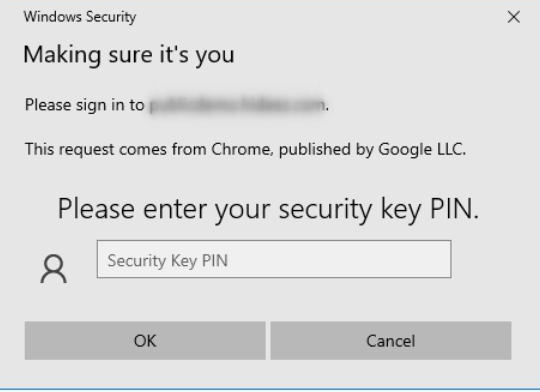Click the "This request comes from" text
The width and height of the screenshot is (540, 392).
point(115,149)
